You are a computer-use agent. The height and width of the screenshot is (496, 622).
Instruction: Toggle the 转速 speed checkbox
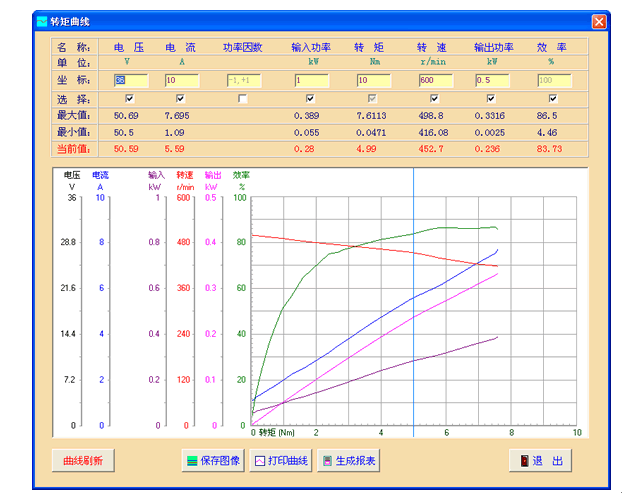(434, 99)
